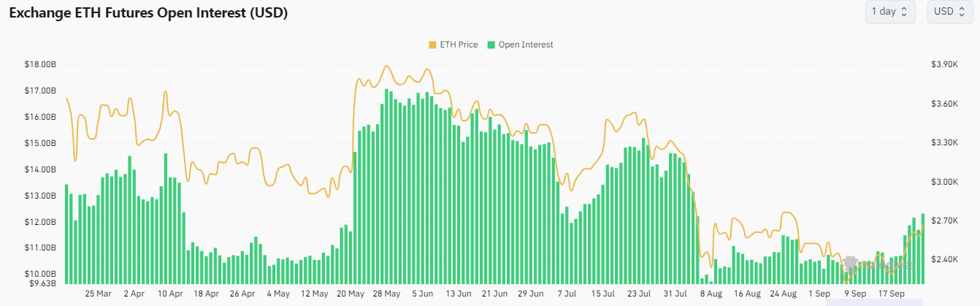The height and width of the screenshot is (306, 980).
Task: Click the yellow ETH Price legend swatch
Action: tap(432, 45)
